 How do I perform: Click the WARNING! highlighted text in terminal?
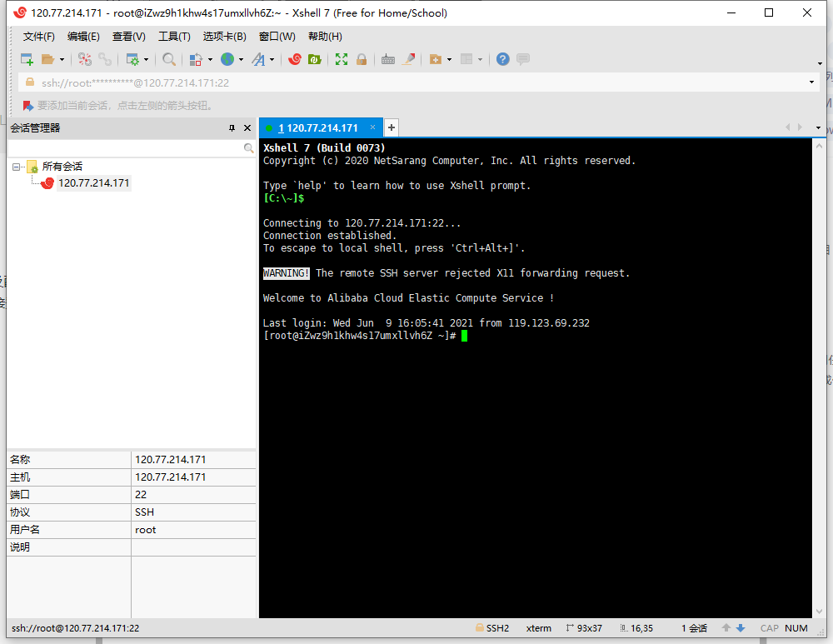[286, 273]
